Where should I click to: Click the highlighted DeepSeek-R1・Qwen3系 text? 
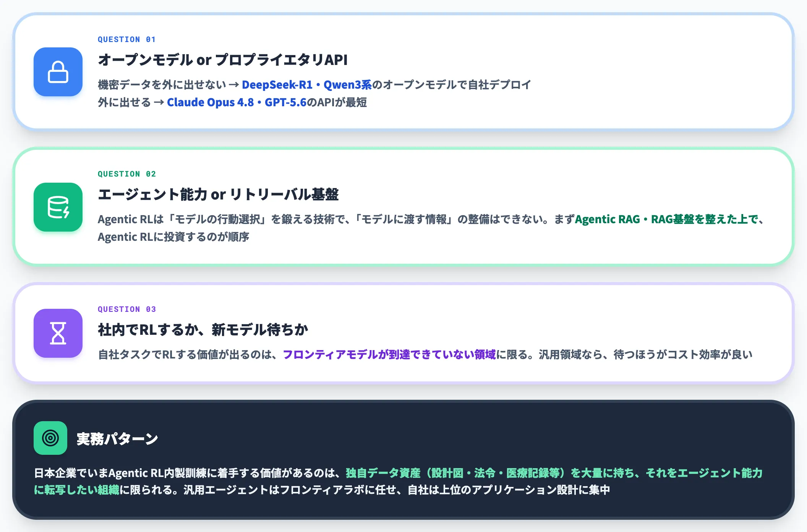point(307,85)
